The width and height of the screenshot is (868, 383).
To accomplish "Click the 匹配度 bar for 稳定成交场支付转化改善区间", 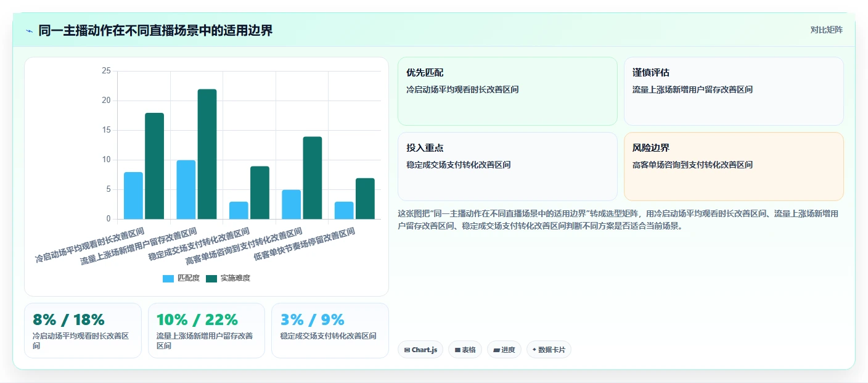I will point(239,210).
